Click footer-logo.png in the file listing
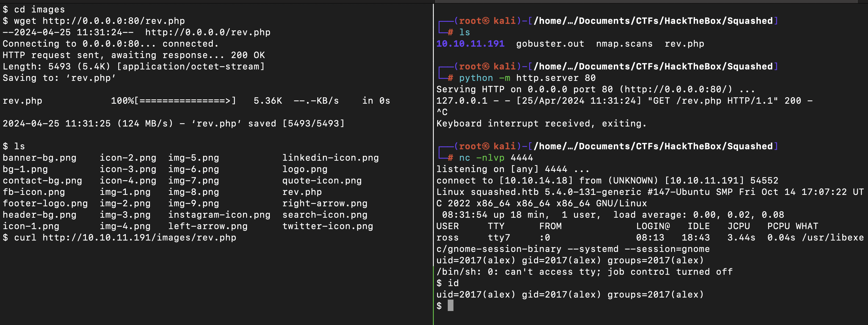Image resolution: width=868 pixels, height=325 pixels. (x=45, y=203)
